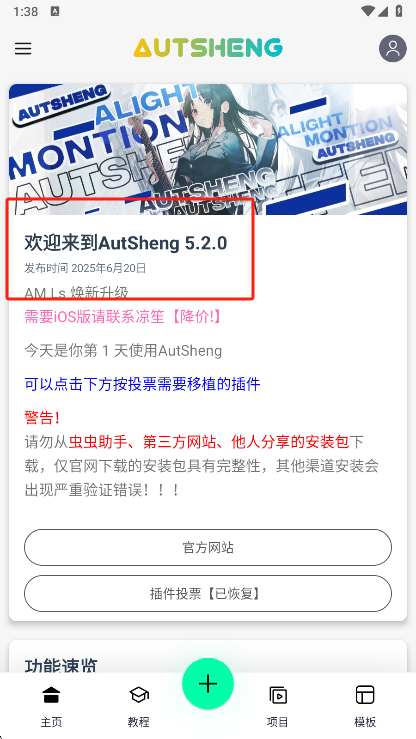Tap the 欢迎来到AutSheng 5.2.0 title

coord(126,243)
